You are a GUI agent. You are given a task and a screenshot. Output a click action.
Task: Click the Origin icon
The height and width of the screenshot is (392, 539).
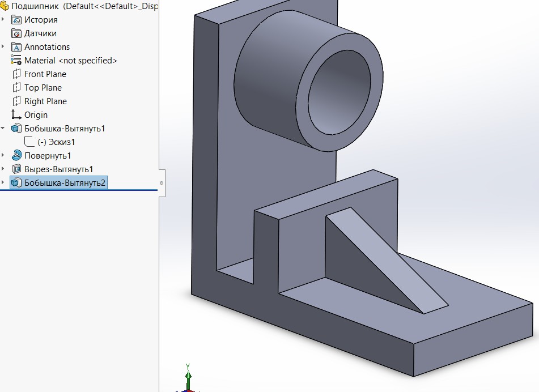click(x=16, y=114)
